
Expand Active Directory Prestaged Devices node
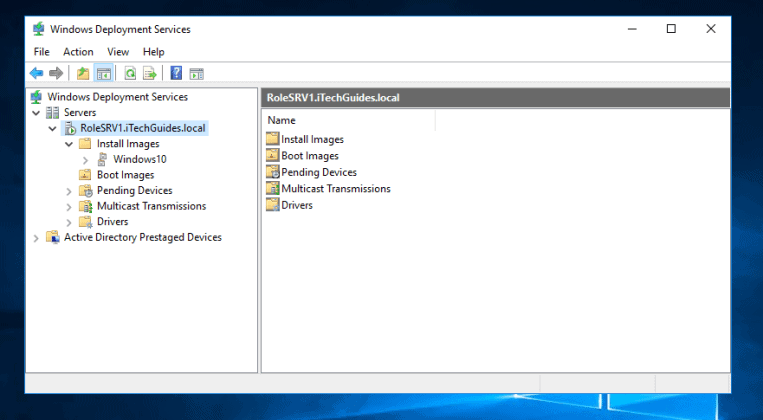37,238
